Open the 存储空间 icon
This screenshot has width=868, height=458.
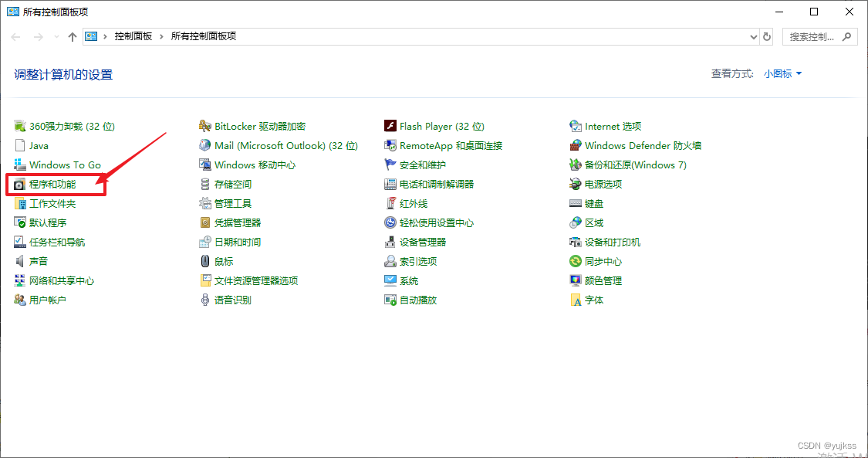pyautogui.click(x=205, y=185)
